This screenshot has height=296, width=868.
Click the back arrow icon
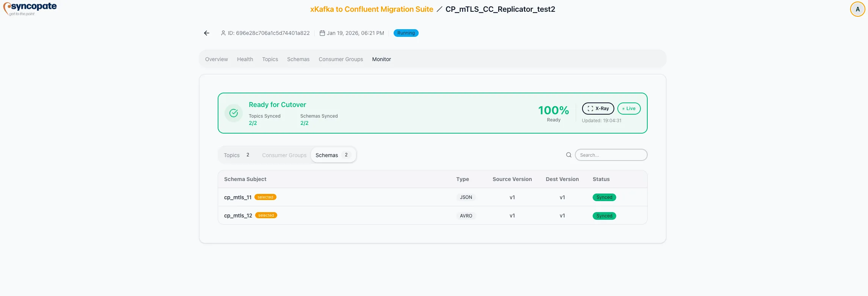point(207,33)
